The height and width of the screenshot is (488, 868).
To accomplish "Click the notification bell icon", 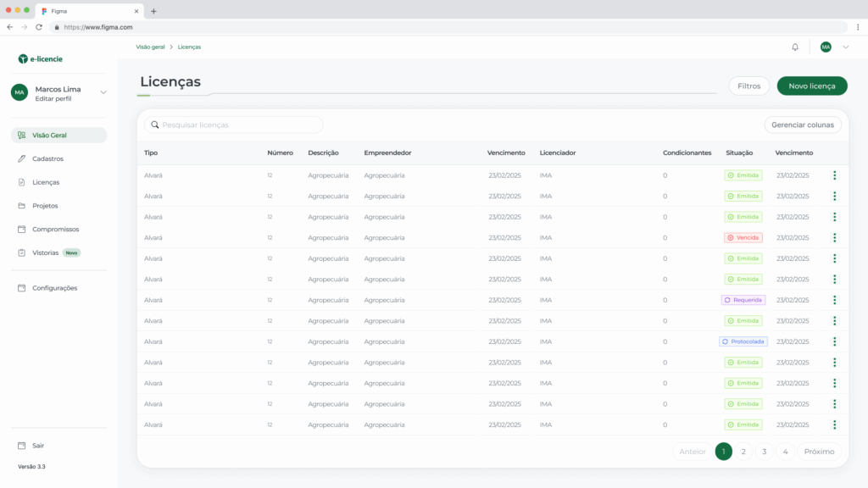I will tap(795, 47).
